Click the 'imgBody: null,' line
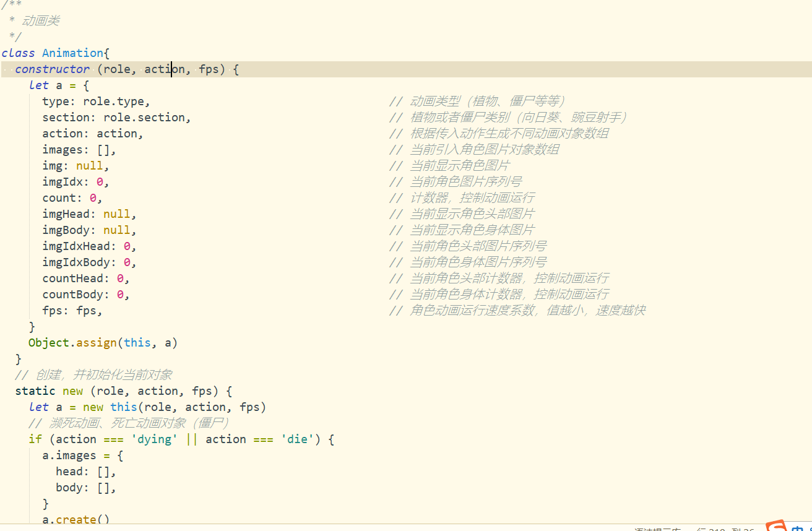 tap(90, 230)
